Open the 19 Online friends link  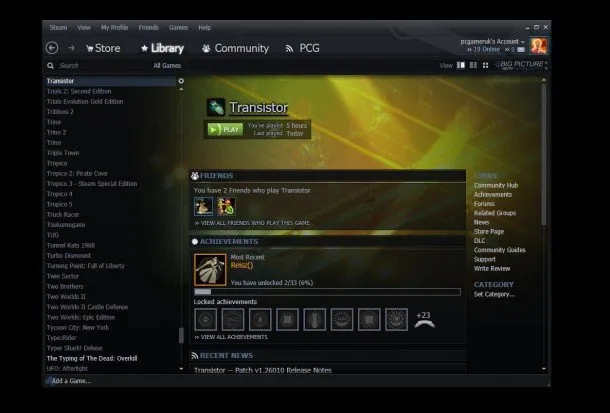483,49
